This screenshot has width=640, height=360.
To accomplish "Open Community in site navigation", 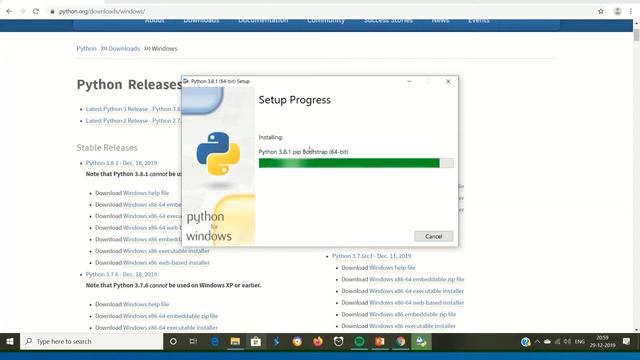I will pos(326,20).
